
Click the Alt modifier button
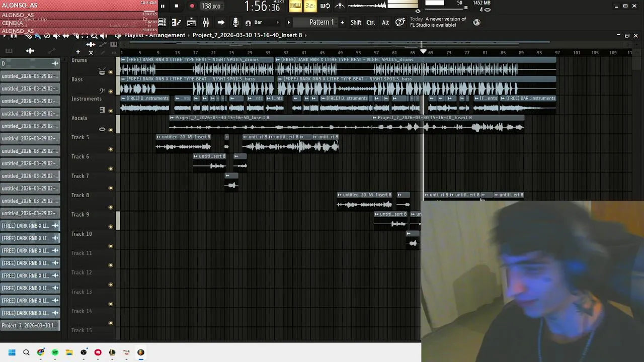pyautogui.click(x=385, y=22)
